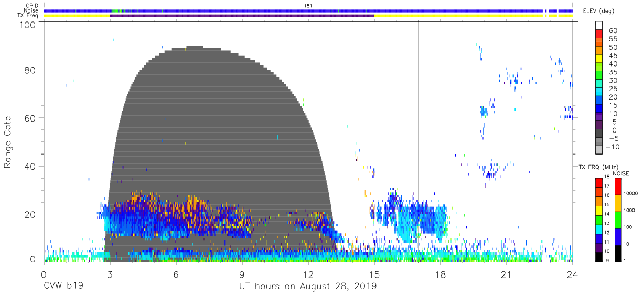
Task: Click the '100' tick on the Range Gate axis
Action: pyautogui.click(x=27, y=25)
